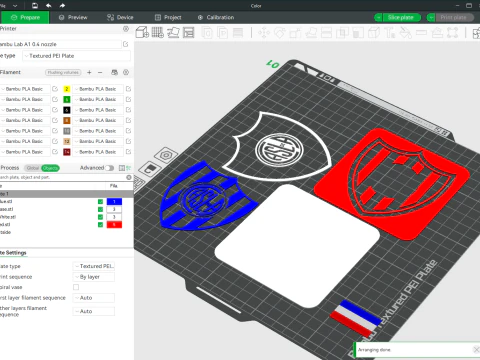The height and width of the screenshot is (360, 480).
Task: Click the Add model cube icon
Action: coord(142,32)
